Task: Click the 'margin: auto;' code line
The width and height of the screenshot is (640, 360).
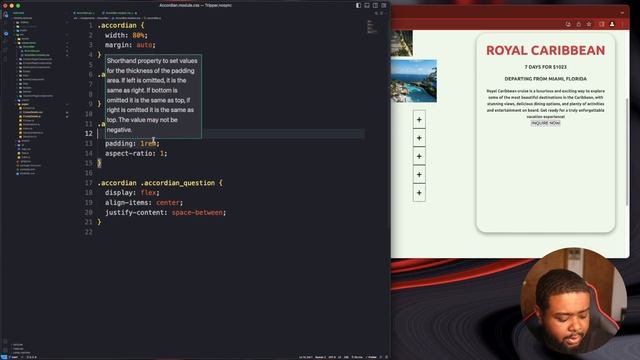Action: 130,45
